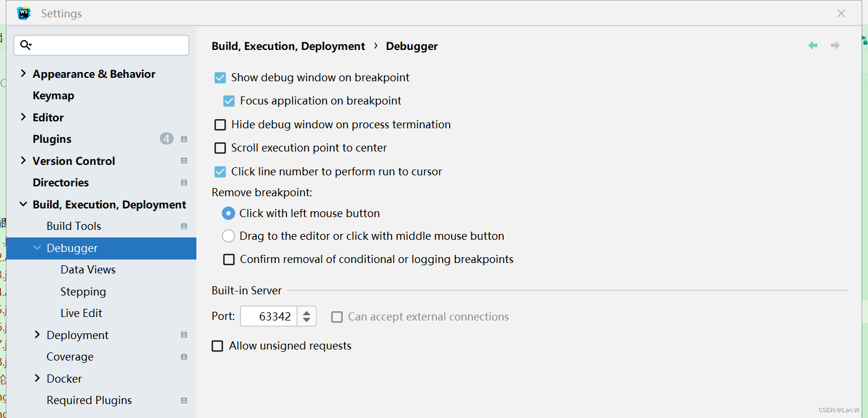Click the Build, Execution, Deployment breadcrumb
The height and width of the screenshot is (418, 868).
[288, 46]
